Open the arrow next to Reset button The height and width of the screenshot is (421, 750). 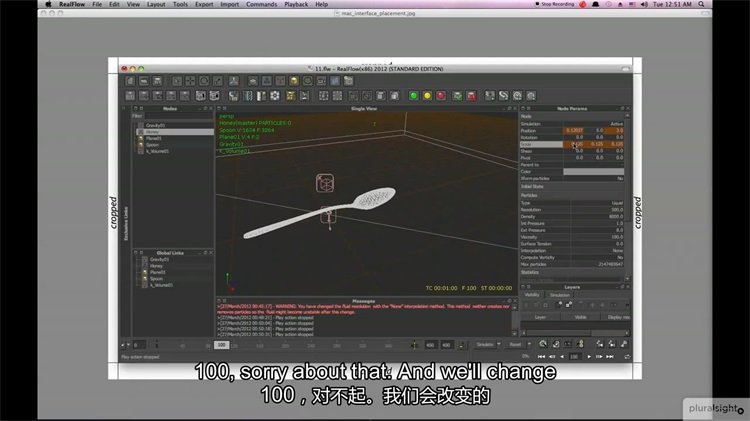[529, 344]
